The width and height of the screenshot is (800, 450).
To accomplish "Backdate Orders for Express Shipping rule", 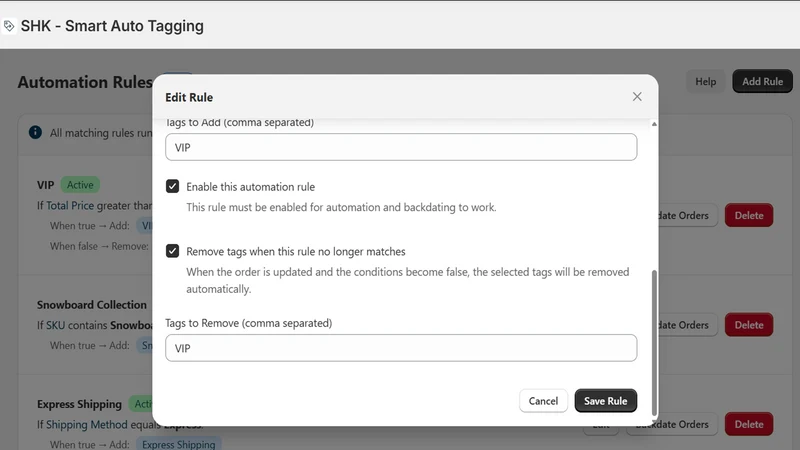I will 672,424.
